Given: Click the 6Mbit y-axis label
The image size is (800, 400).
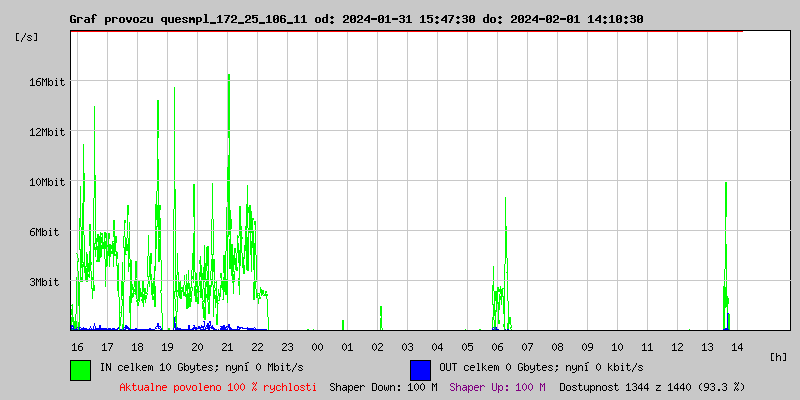Looking at the screenshot, I should click(x=46, y=232).
